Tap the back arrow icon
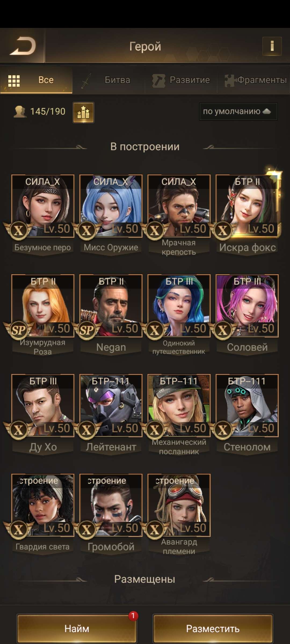 click(x=23, y=46)
